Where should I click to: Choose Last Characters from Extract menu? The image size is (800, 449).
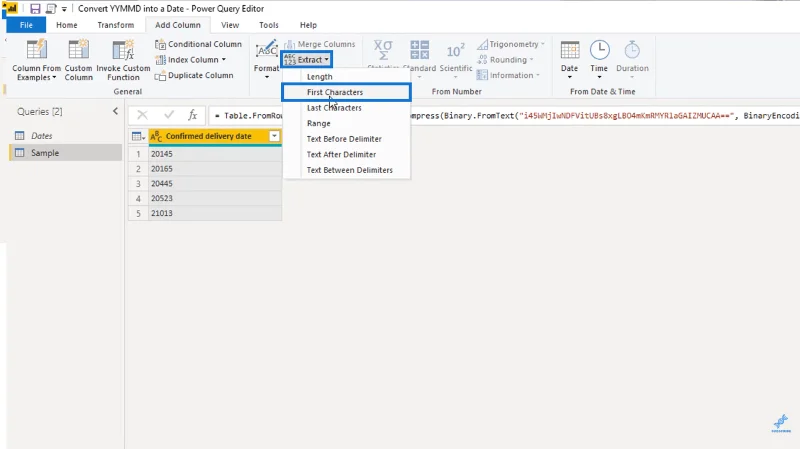(x=346, y=108)
